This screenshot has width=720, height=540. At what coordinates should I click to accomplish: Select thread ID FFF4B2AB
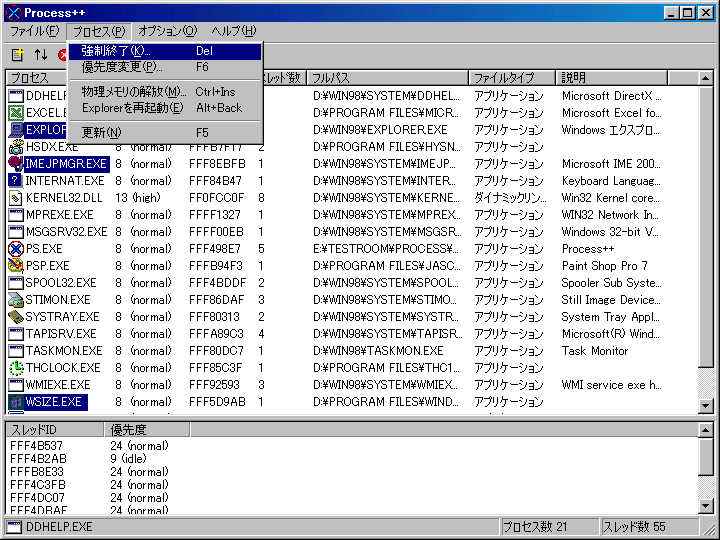click(x=38, y=458)
